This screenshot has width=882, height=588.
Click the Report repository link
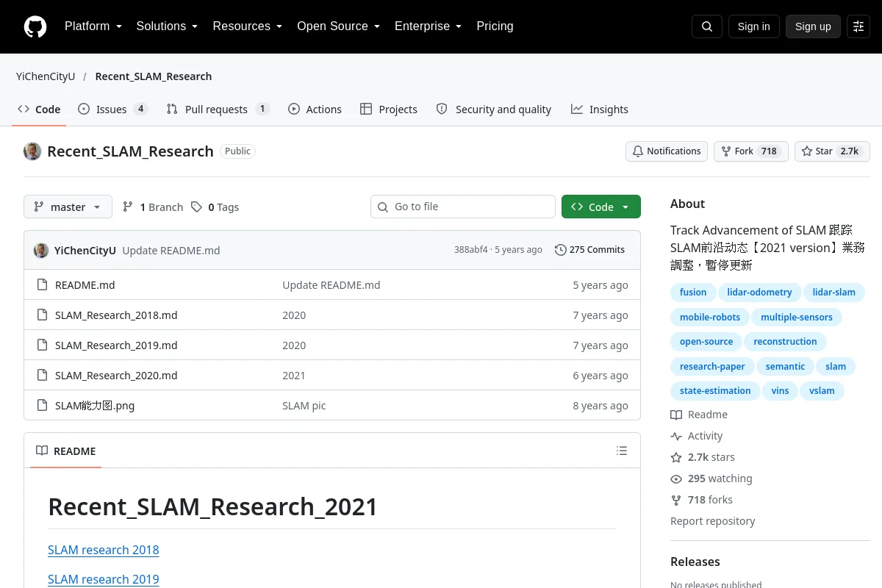click(x=713, y=521)
